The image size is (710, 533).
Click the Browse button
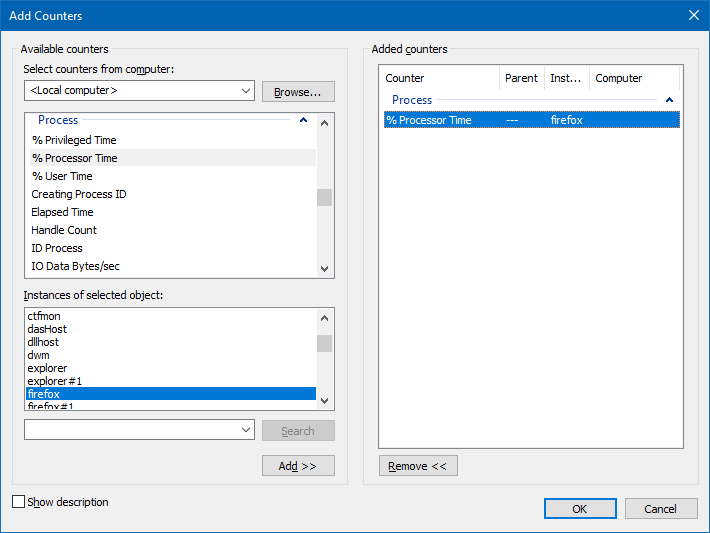[298, 92]
